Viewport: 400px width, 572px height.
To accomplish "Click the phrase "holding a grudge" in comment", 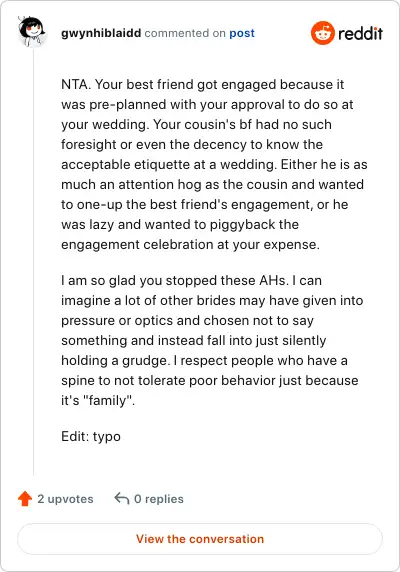I will click(114, 361).
